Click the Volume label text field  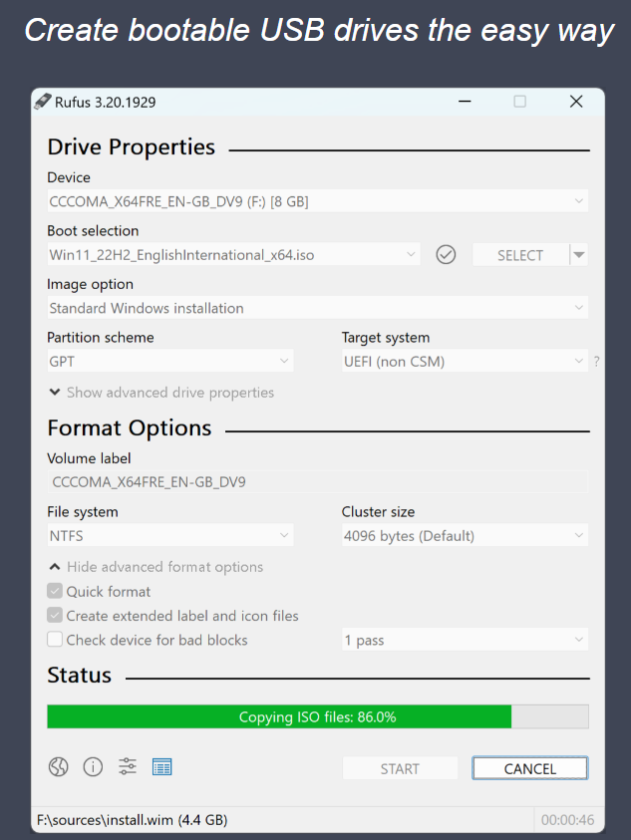coord(317,482)
